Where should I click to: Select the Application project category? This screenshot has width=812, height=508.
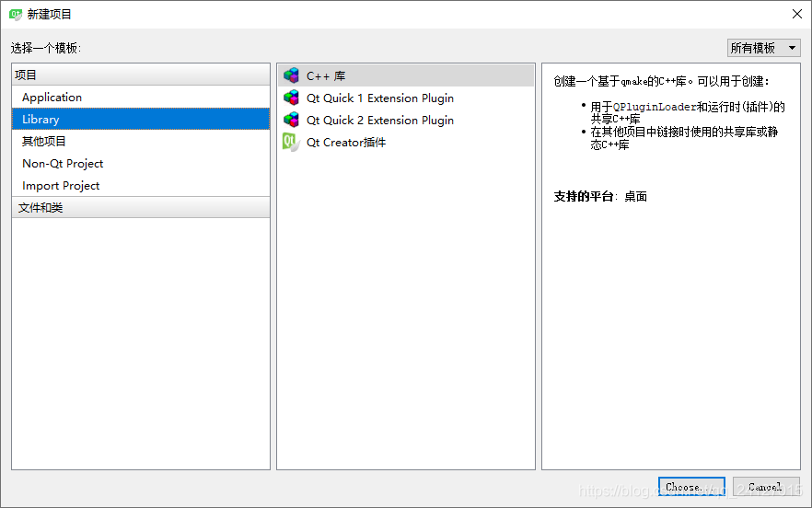point(140,97)
